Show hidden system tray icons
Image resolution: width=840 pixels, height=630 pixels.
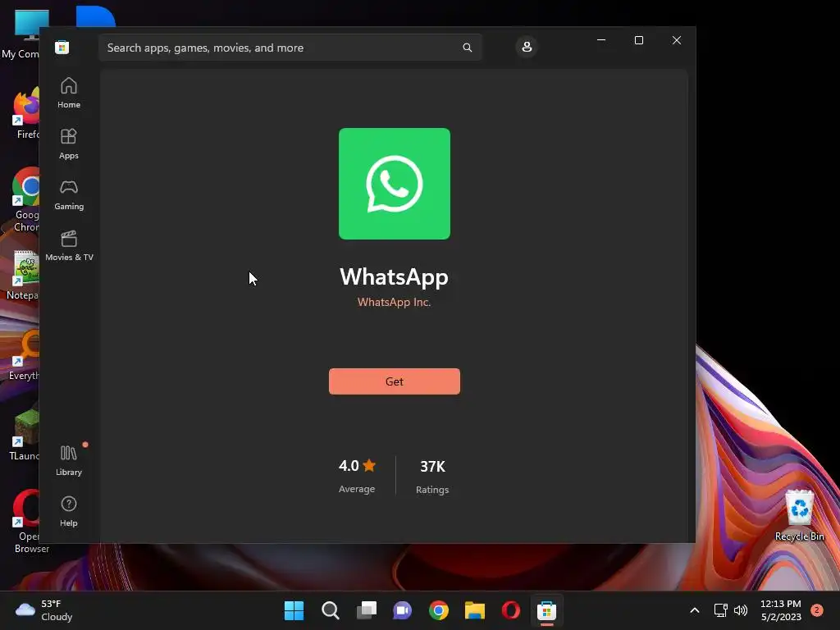pyautogui.click(x=694, y=610)
